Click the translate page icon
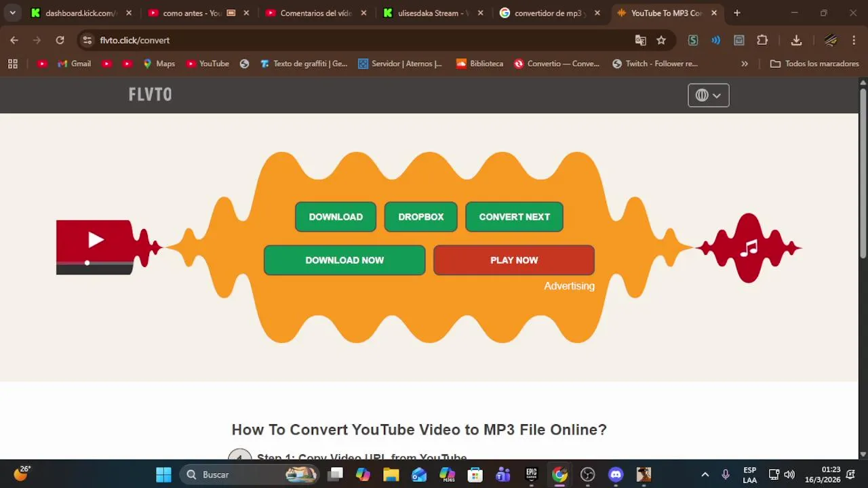 click(640, 40)
